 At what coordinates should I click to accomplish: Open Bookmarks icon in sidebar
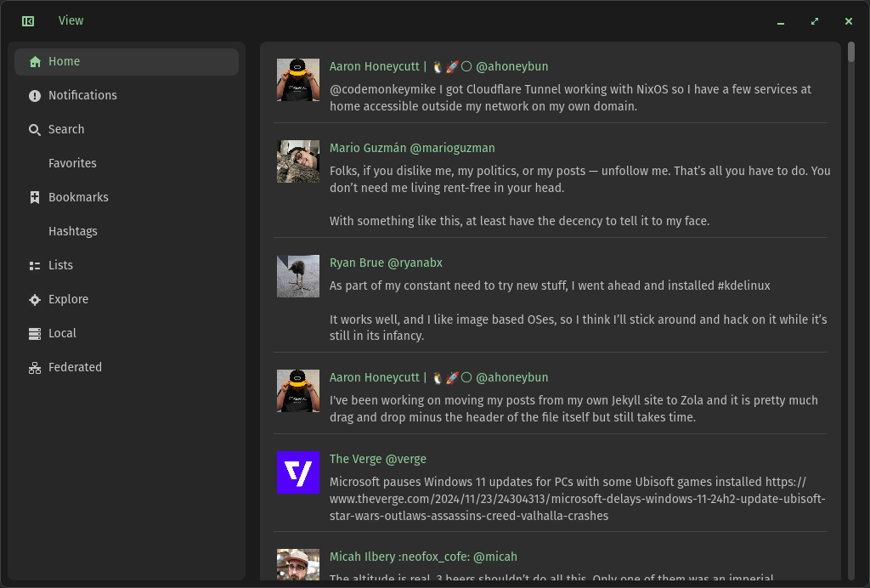[35, 198]
